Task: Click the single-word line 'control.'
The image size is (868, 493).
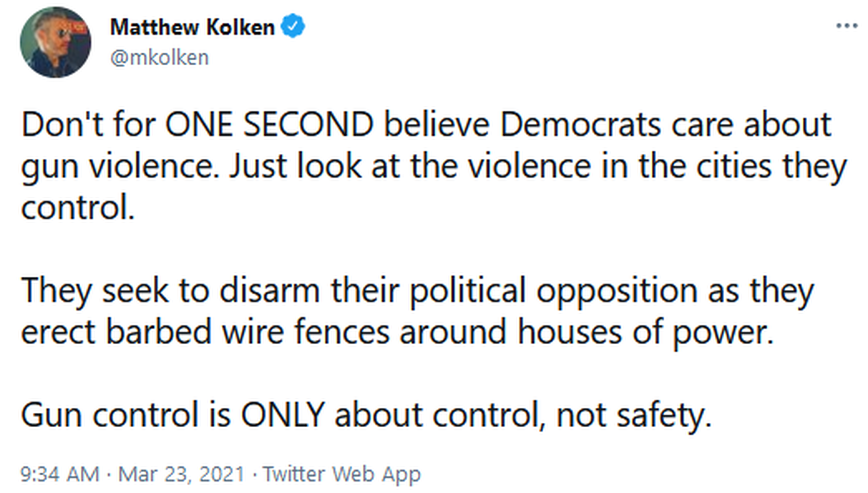Action: click(x=78, y=208)
